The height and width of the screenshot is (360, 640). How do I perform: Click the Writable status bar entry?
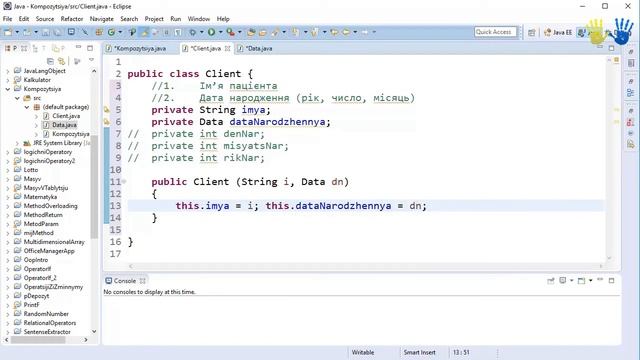pyautogui.click(x=363, y=352)
